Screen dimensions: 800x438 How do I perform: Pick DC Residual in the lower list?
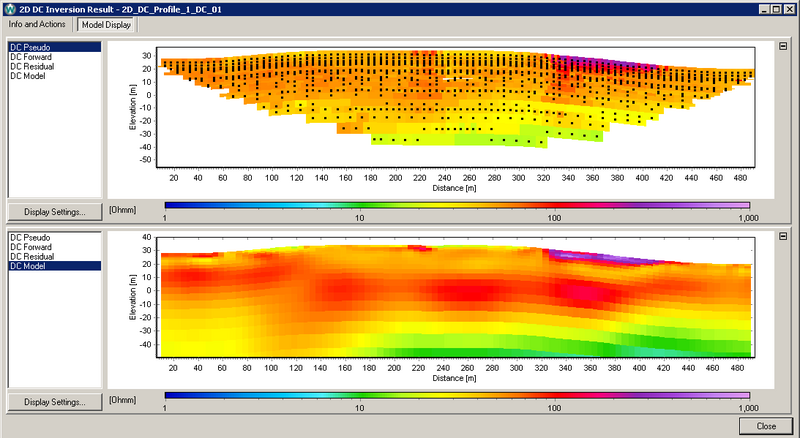tap(32, 257)
